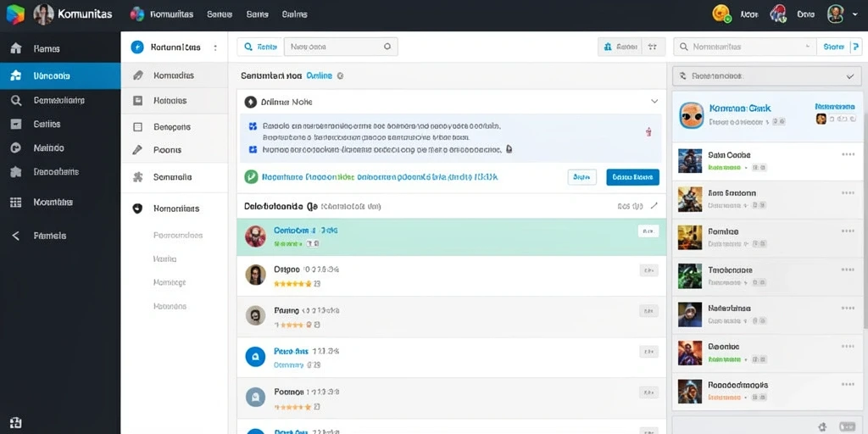Select the highlighted blue item in the dark sidebar
868x434 pixels.
coord(60,75)
